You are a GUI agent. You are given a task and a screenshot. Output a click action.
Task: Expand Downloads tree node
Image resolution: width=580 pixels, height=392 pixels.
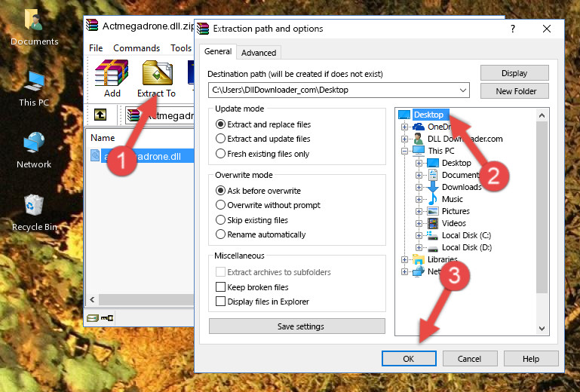(x=419, y=187)
